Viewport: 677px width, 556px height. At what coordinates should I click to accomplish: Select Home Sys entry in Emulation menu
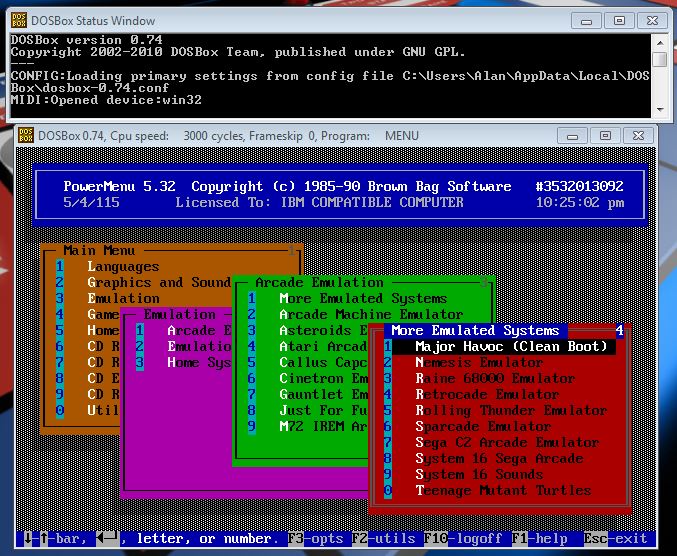(x=199, y=362)
